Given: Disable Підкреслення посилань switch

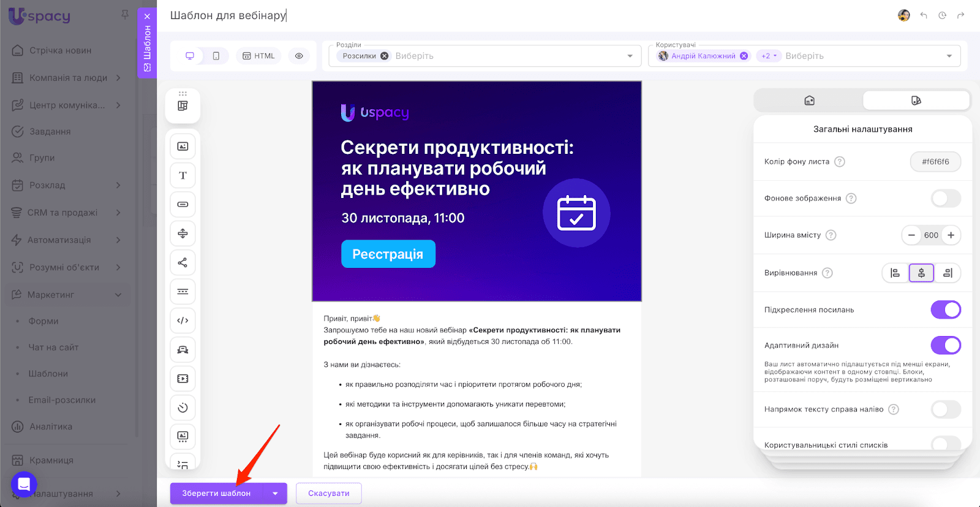Looking at the screenshot, I should [x=946, y=310].
